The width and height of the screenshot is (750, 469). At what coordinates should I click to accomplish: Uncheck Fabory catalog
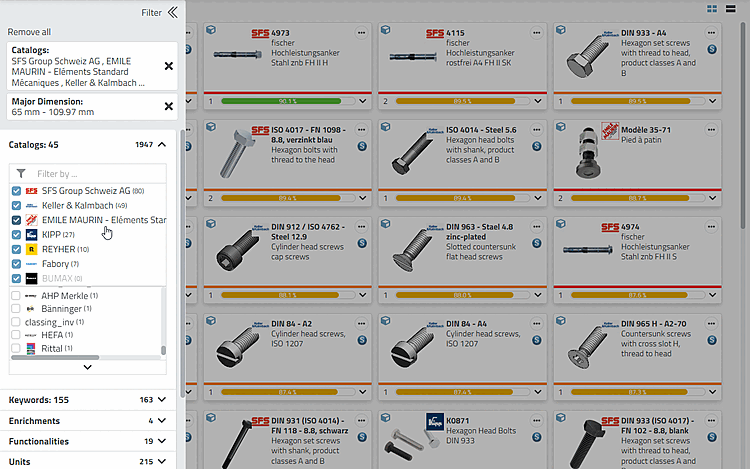(16, 264)
